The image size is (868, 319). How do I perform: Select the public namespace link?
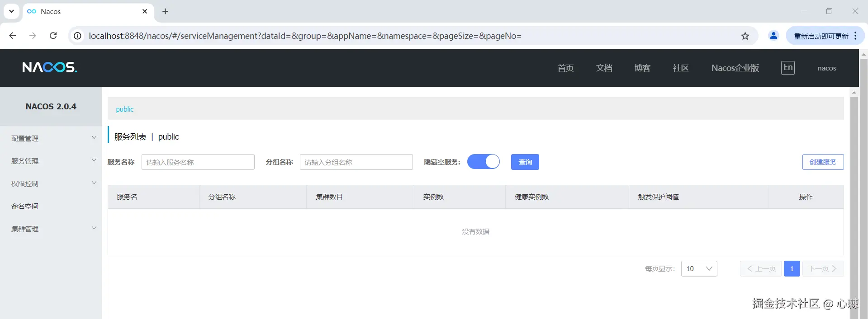pyautogui.click(x=124, y=109)
